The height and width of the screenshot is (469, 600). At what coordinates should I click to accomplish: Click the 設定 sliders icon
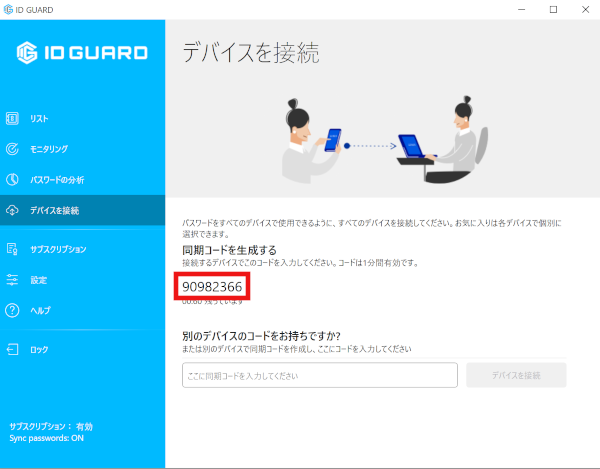[12, 280]
